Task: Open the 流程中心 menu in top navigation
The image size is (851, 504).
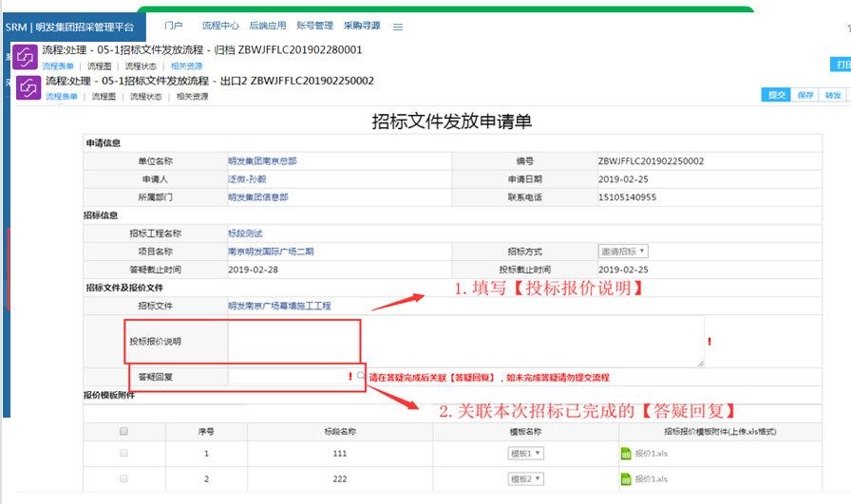Action: 220,26
